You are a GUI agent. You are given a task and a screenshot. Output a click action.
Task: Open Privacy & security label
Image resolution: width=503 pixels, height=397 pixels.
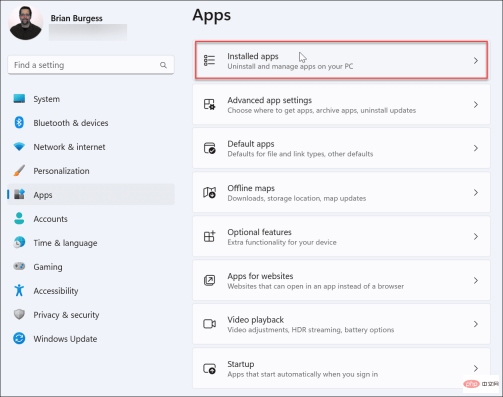click(66, 315)
